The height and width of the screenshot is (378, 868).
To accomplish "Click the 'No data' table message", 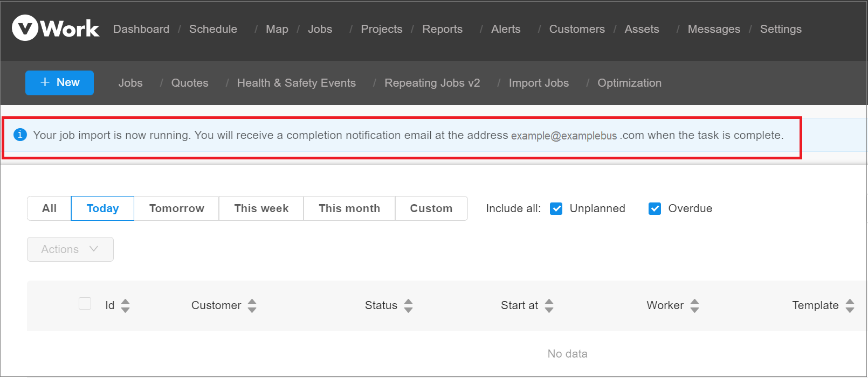I will [568, 354].
